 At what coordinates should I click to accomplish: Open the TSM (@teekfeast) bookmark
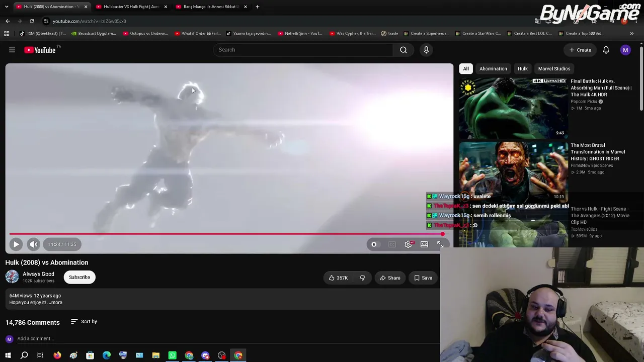(42, 34)
